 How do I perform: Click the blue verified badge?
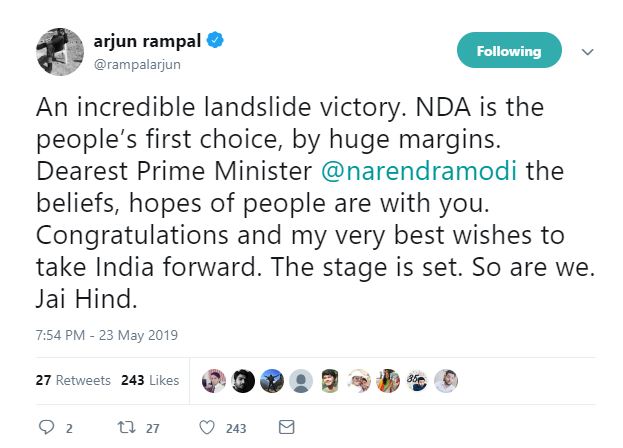tap(215, 43)
